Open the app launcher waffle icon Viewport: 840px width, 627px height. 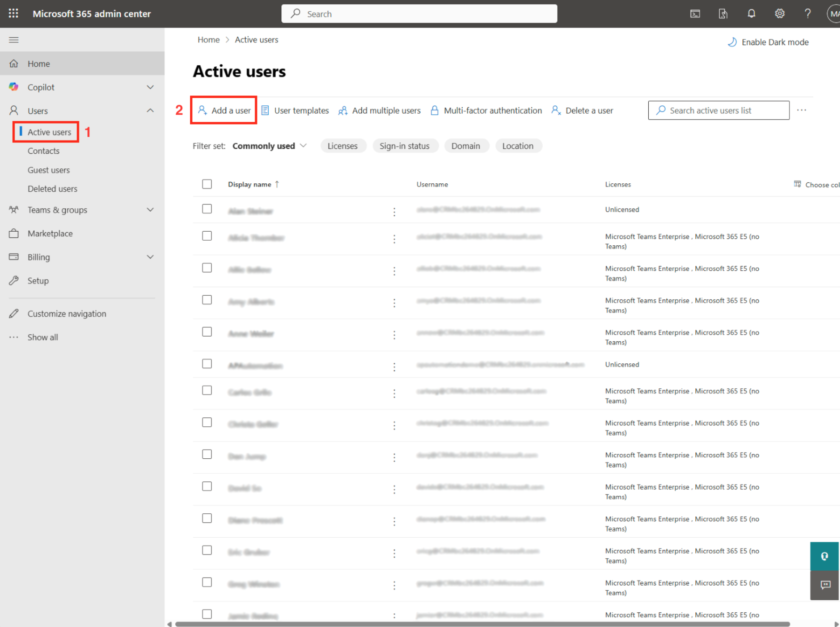coord(14,14)
